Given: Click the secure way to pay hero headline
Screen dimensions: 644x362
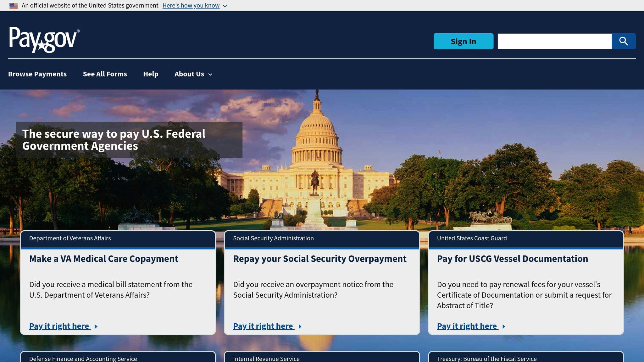Looking at the screenshot, I should (x=114, y=140).
